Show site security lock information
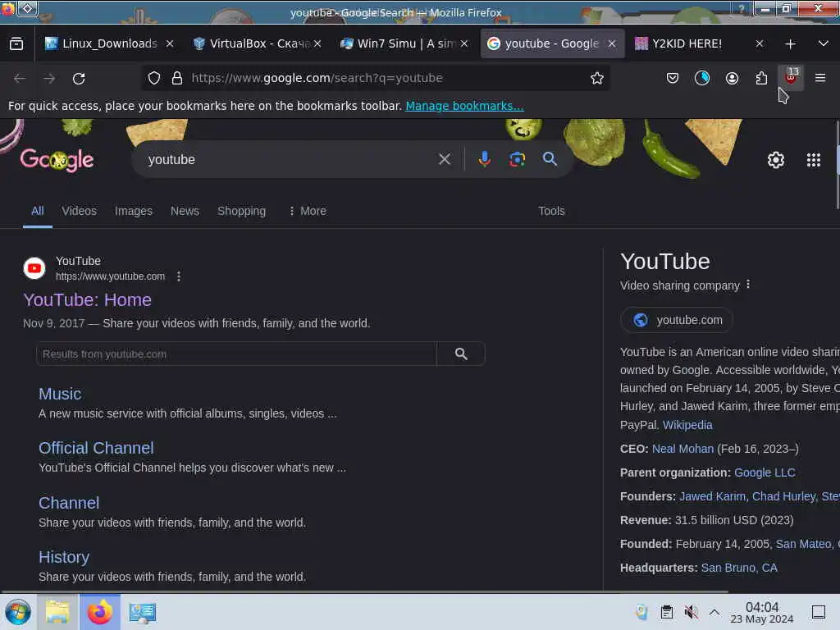The width and height of the screenshot is (840, 630). [x=177, y=78]
